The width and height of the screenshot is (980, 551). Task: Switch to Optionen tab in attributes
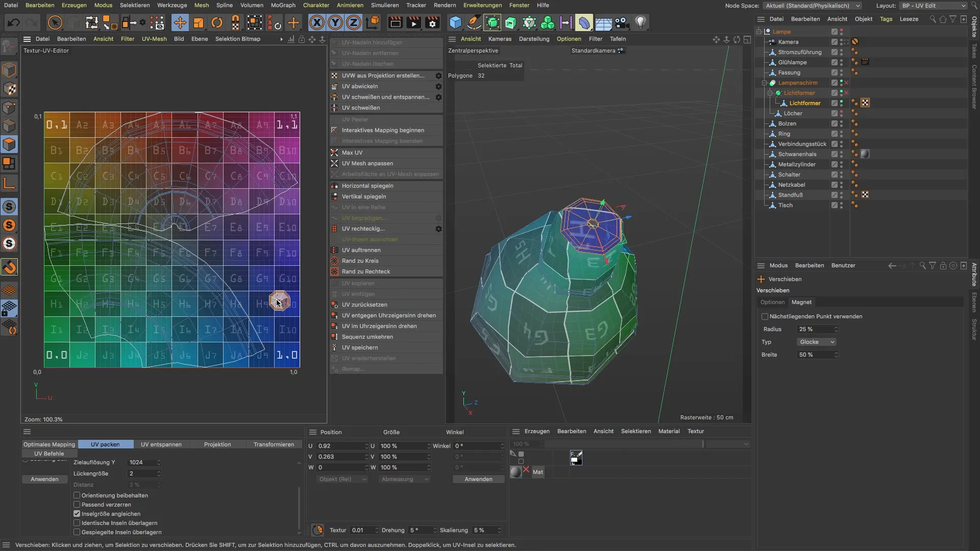pos(772,303)
